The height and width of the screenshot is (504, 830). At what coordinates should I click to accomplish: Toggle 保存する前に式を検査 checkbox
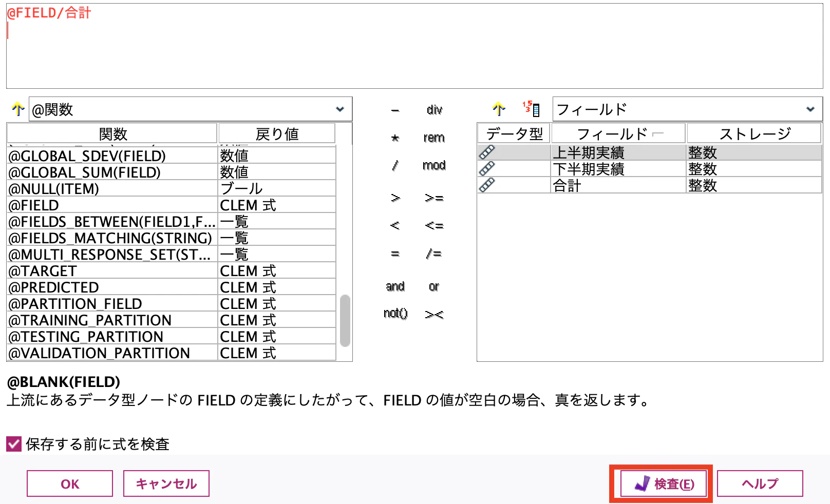click(14, 444)
